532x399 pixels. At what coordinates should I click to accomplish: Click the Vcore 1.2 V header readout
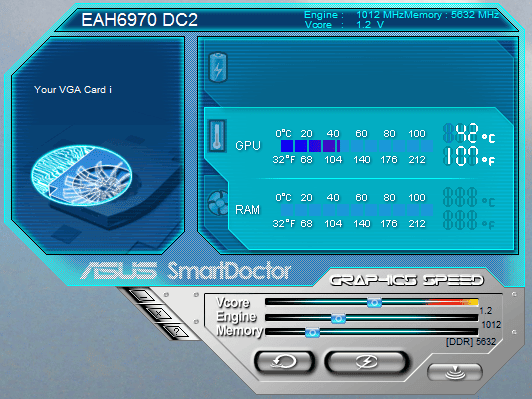[x=344, y=25]
